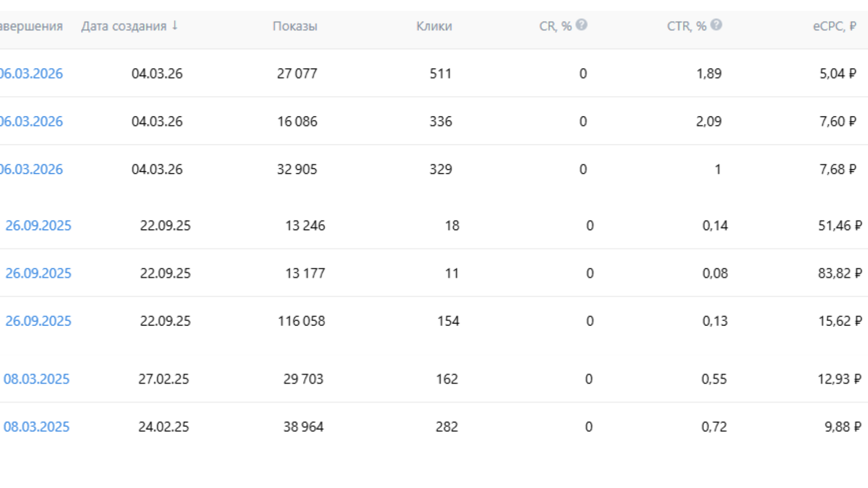Viewport: 868px width, 488px height.
Task: Click the CR, % column header text
Action: (x=555, y=26)
